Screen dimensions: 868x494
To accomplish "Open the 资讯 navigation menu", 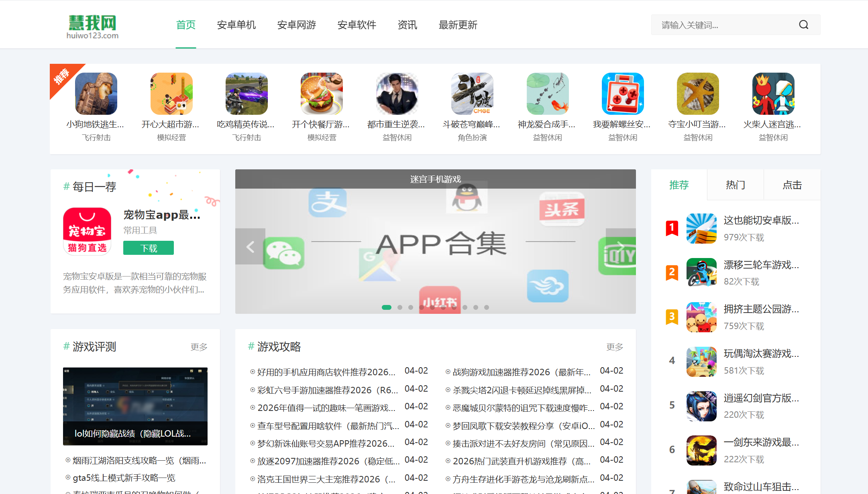I will click(x=407, y=25).
